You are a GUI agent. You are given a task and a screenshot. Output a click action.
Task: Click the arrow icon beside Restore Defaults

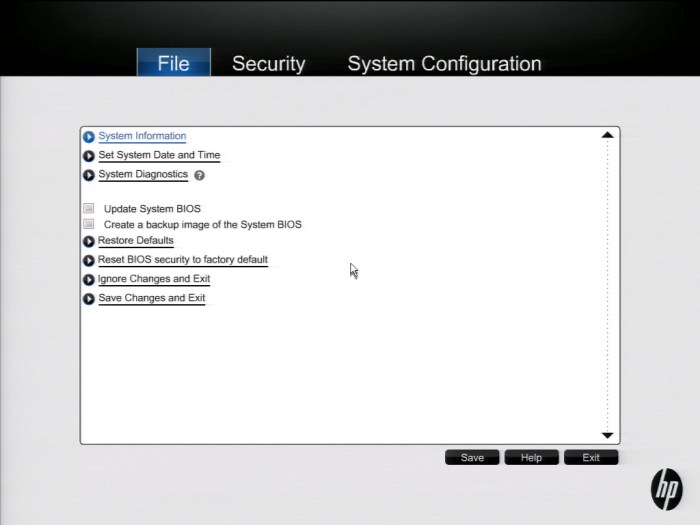pyautogui.click(x=89, y=241)
